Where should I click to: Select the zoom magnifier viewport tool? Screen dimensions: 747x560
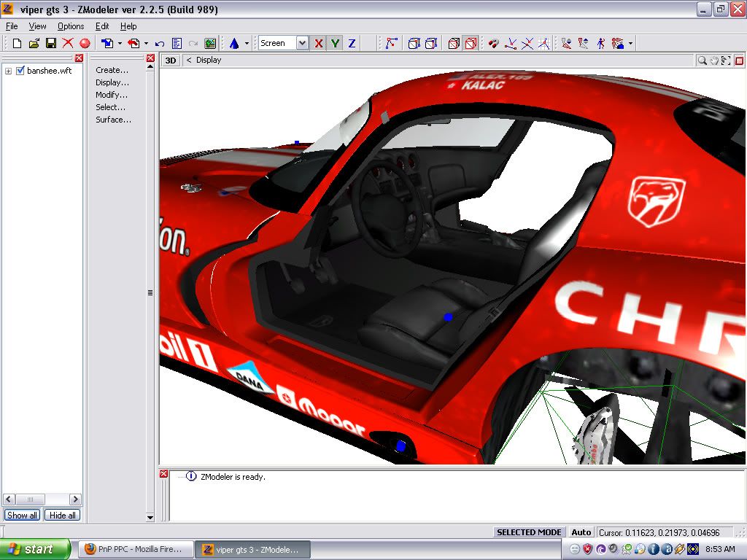click(702, 61)
